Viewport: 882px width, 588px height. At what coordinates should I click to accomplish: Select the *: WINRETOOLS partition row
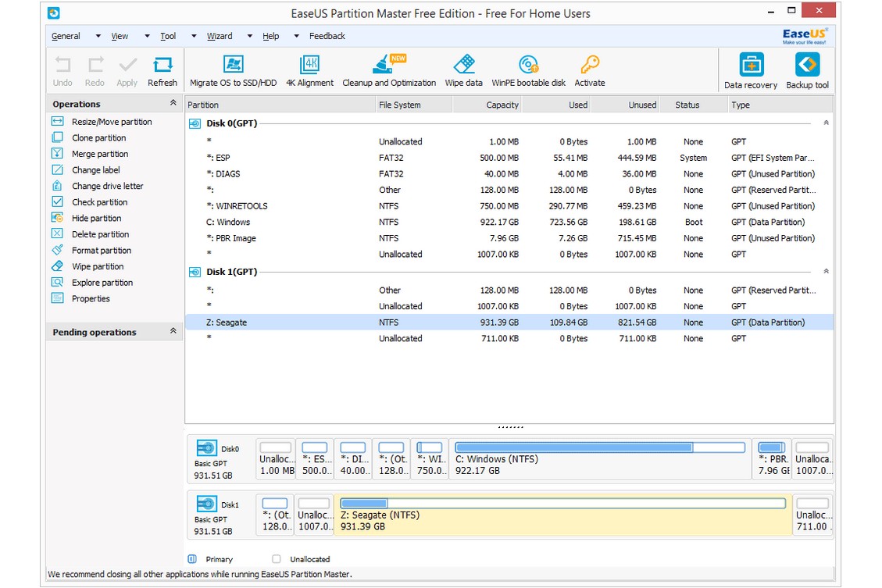pos(509,206)
